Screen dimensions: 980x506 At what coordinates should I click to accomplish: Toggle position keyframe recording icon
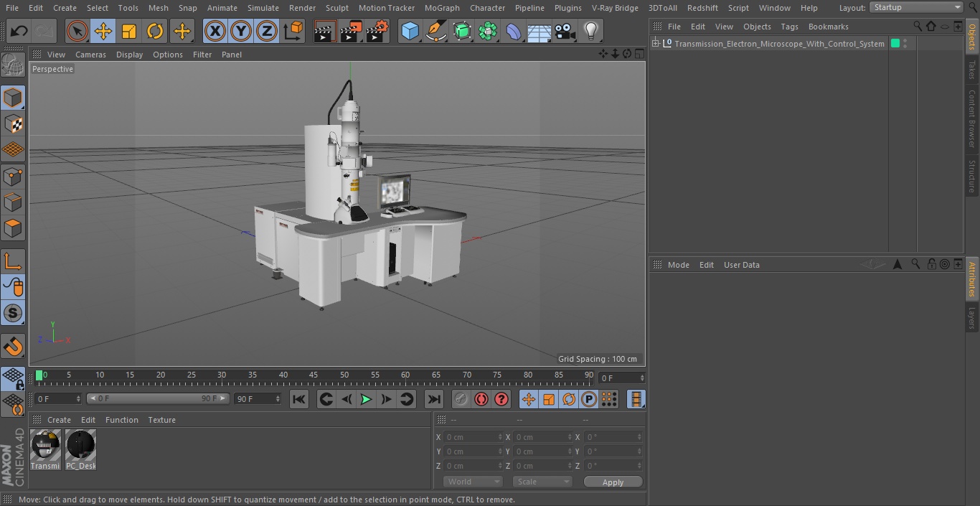point(529,399)
